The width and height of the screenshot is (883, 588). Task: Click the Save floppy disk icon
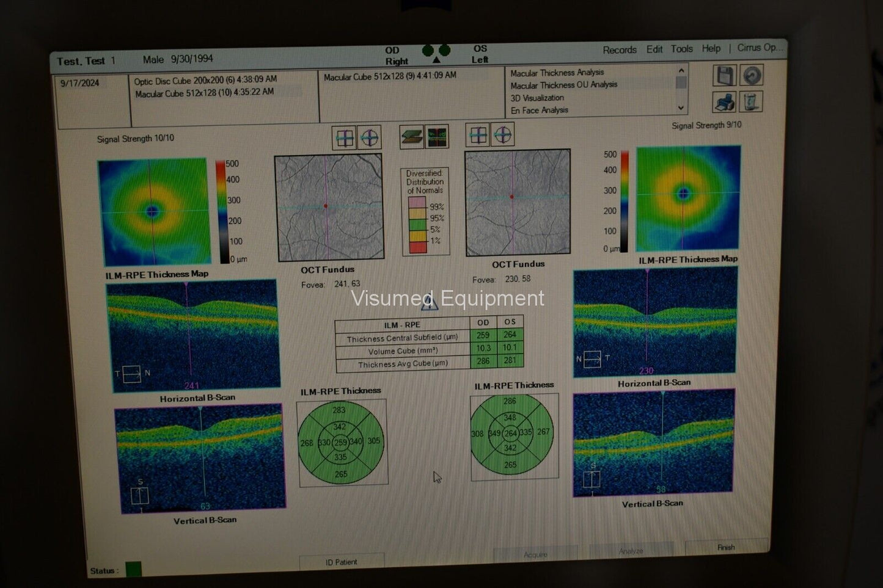pos(725,76)
